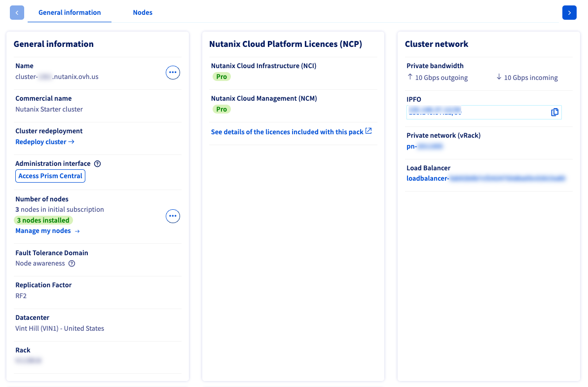Click the left tab scroll arrow
Viewport: 588px width, 387px height.
pos(17,12)
